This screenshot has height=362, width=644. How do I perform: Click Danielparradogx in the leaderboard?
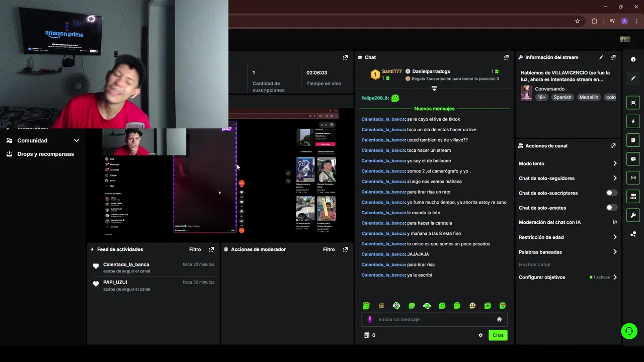[x=431, y=71]
